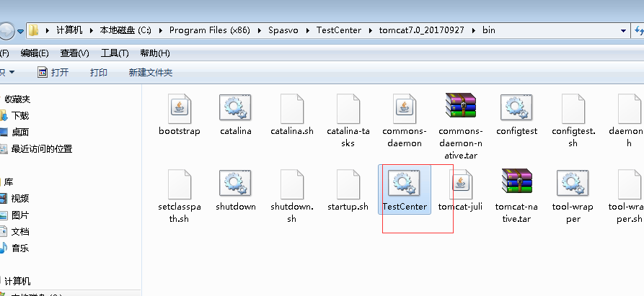Image resolution: width=644 pixels, height=296 pixels.
Task: Navigate to 本地磁盘 (C:) breadcrumb
Action: [x=125, y=30]
